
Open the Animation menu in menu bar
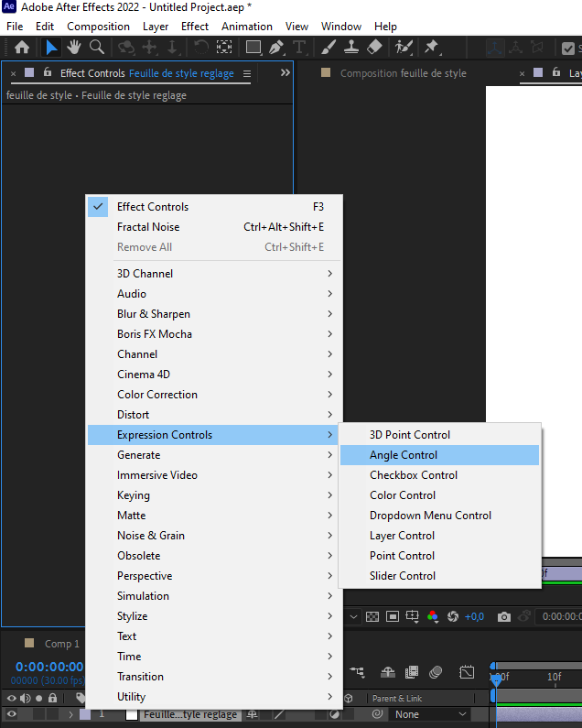click(247, 27)
